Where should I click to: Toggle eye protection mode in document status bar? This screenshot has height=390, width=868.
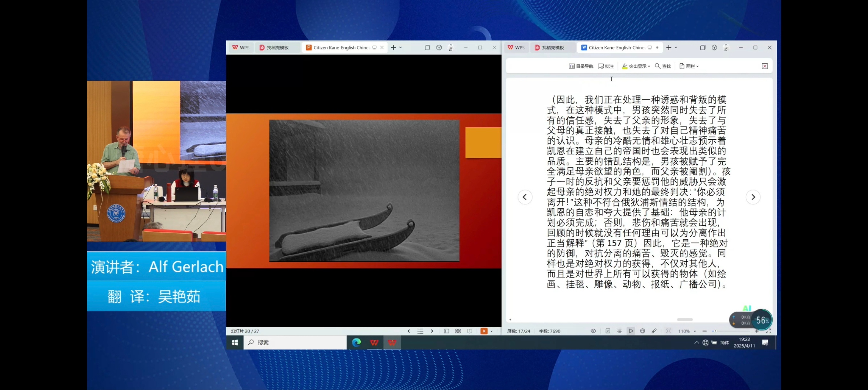[593, 331]
